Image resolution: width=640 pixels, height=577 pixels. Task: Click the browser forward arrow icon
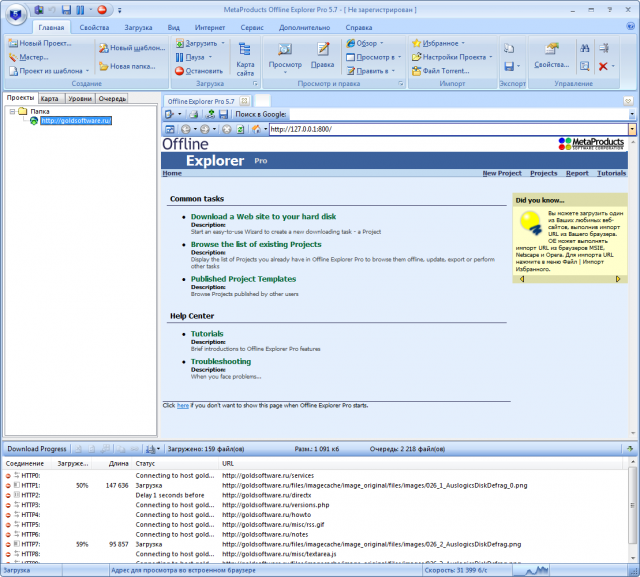coord(204,129)
